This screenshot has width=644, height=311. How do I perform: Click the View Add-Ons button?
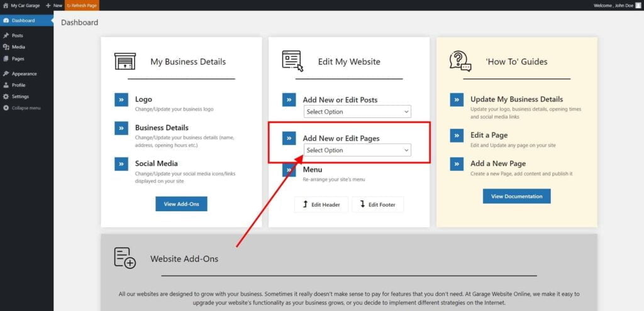coord(181,204)
